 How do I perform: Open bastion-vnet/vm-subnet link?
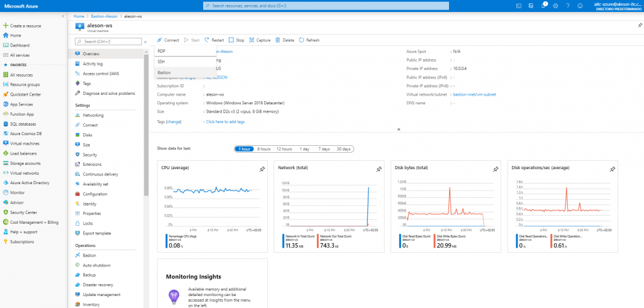(x=474, y=94)
